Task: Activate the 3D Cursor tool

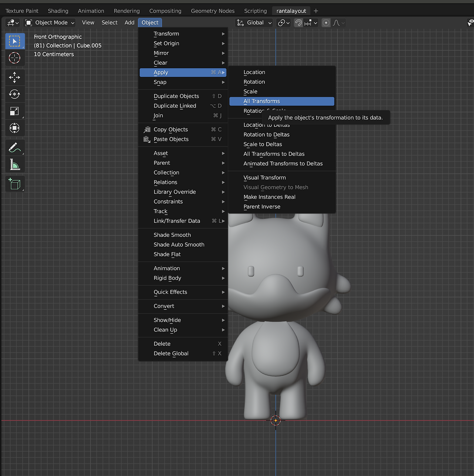Action: 15,58
